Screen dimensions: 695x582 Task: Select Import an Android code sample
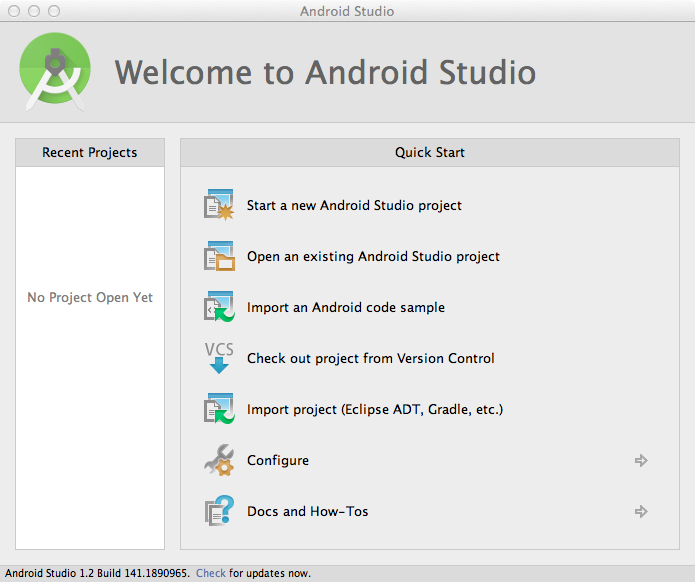tap(346, 307)
